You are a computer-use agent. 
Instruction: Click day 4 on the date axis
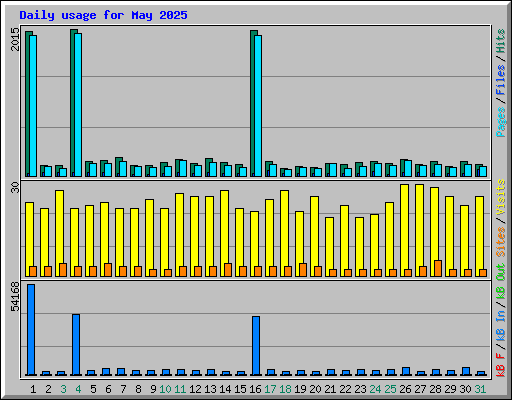[x=78, y=389]
